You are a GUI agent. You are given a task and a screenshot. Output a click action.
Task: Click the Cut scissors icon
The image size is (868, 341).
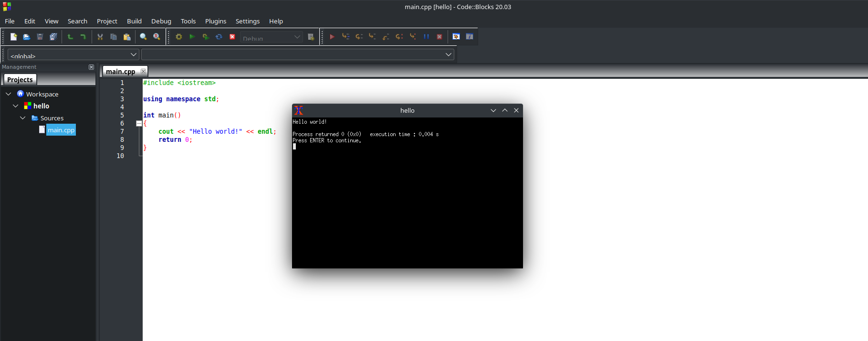(100, 37)
